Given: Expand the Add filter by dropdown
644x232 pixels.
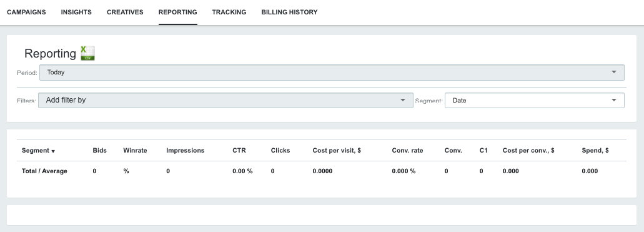Looking at the screenshot, I should (x=225, y=101).
